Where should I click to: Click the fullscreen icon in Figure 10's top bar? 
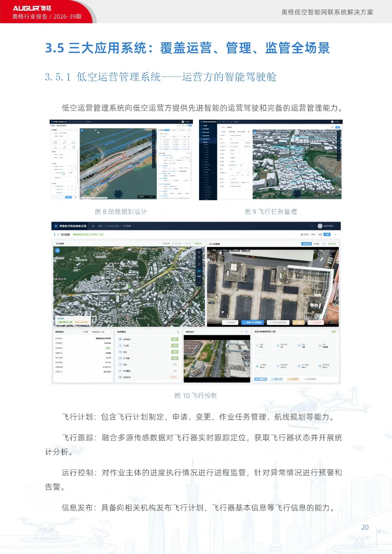pyautogui.click(x=311, y=226)
